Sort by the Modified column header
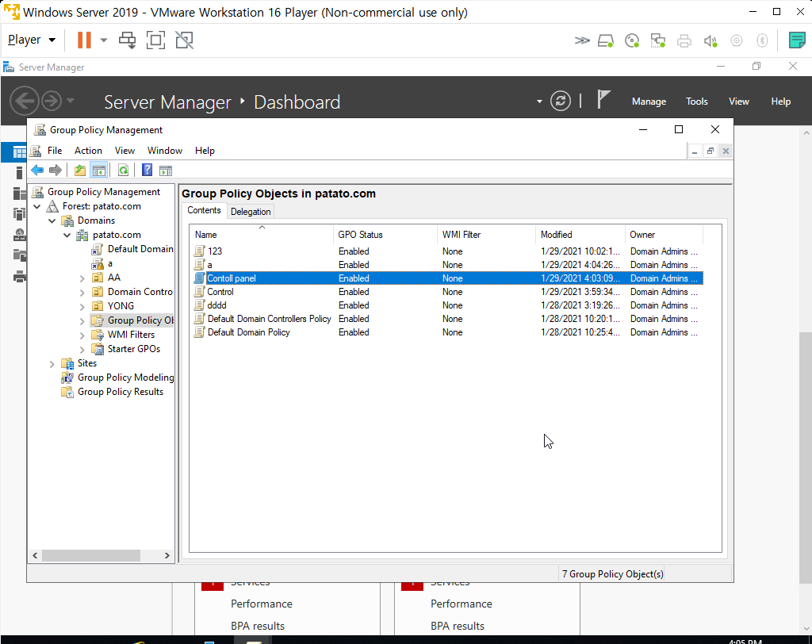Image resolution: width=812 pixels, height=644 pixels. [x=580, y=235]
